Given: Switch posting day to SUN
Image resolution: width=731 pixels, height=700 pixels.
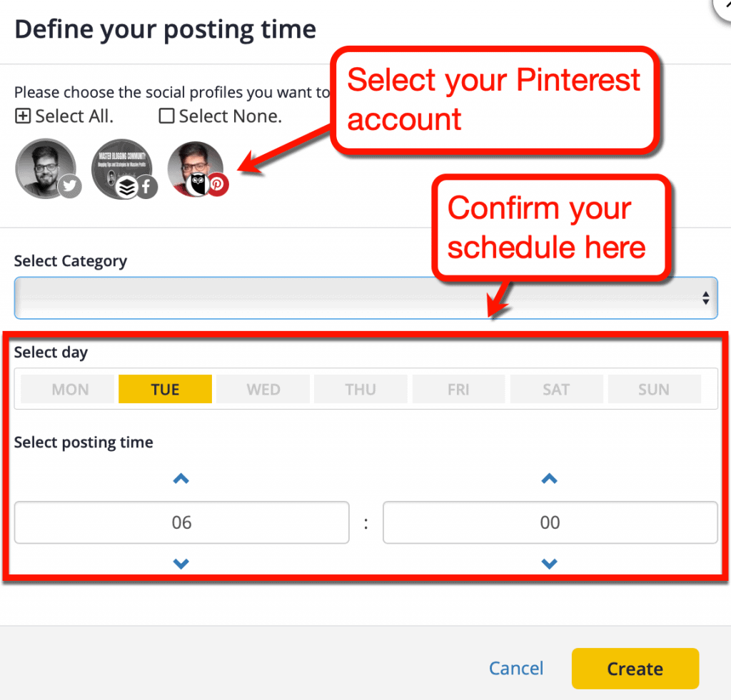Looking at the screenshot, I should pyautogui.click(x=654, y=389).
